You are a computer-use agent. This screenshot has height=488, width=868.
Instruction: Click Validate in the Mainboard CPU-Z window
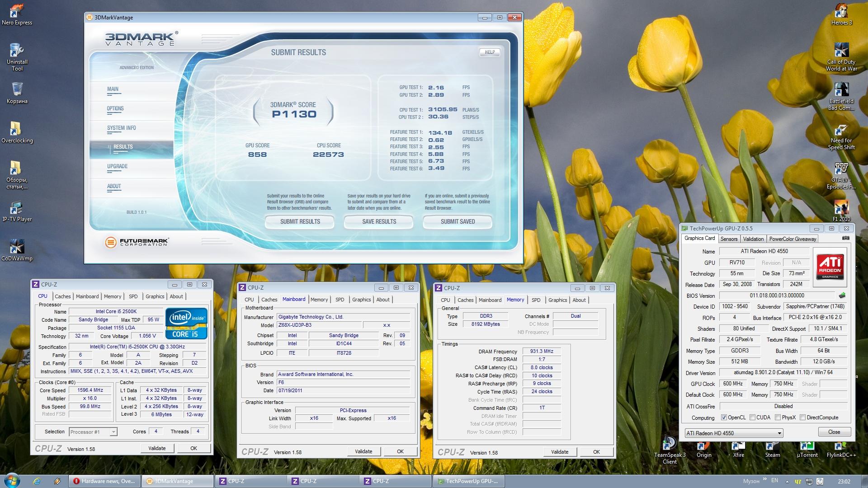pyautogui.click(x=363, y=451)
